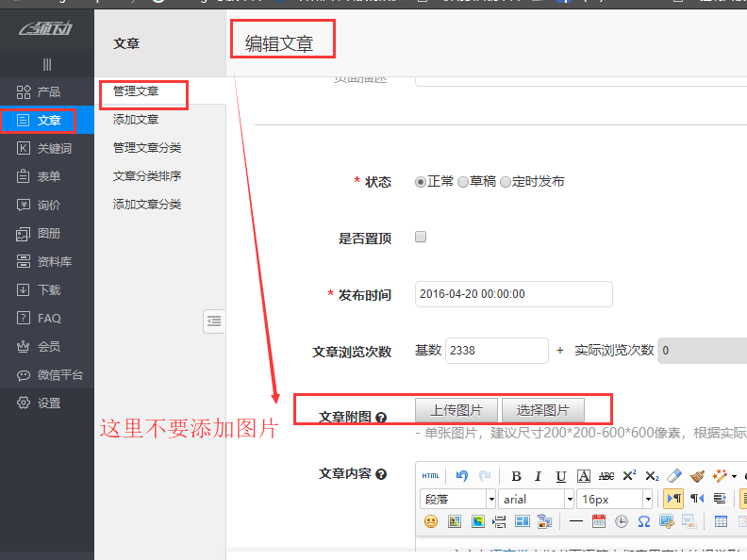
Task: Check the 是否置顶 checkbox
Action: [421, 237]
